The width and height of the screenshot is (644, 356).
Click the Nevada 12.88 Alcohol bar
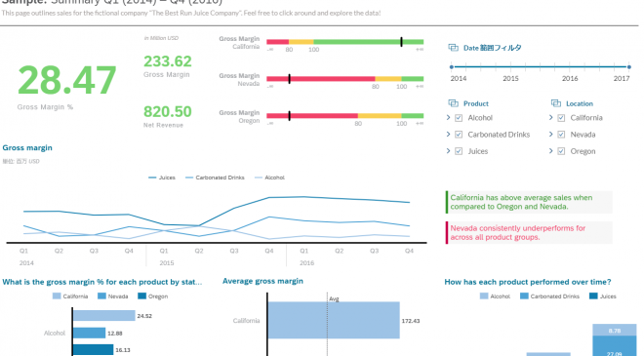[x=90, y=333]
